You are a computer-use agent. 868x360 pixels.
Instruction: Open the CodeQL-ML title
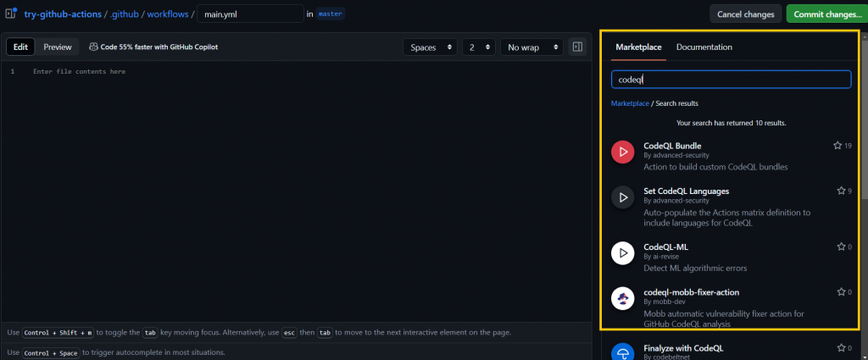coord(666,246)
